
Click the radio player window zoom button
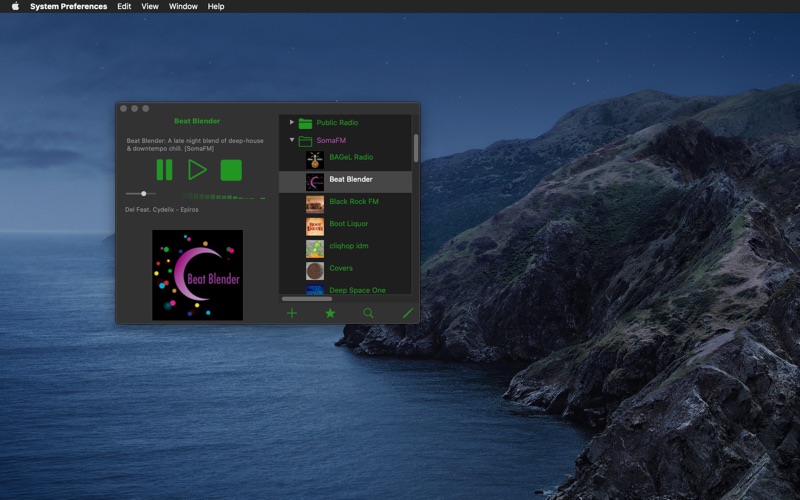coord(146,108)
